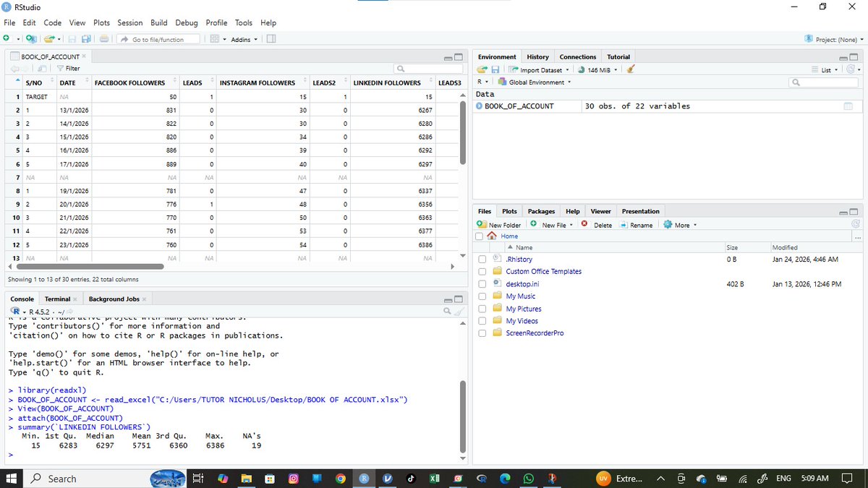The width and height of the screenshot is (868, 488).
Task: Switch to the Packages tab
Action: click(x=541, y=211)
